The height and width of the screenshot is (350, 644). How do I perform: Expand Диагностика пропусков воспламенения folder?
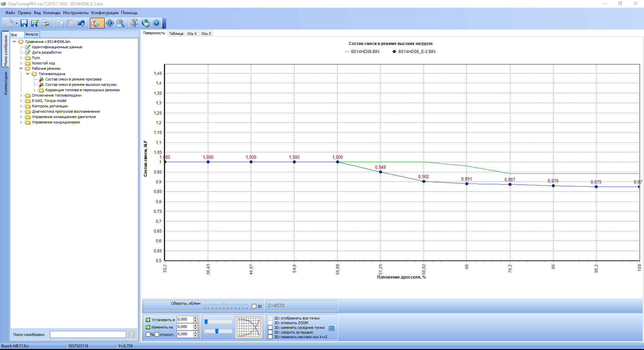(21, 111)
